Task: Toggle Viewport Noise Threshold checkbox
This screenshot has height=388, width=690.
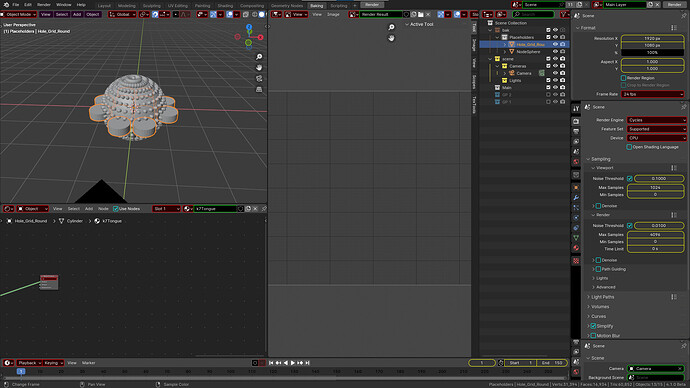Action: tap(630, 179)
